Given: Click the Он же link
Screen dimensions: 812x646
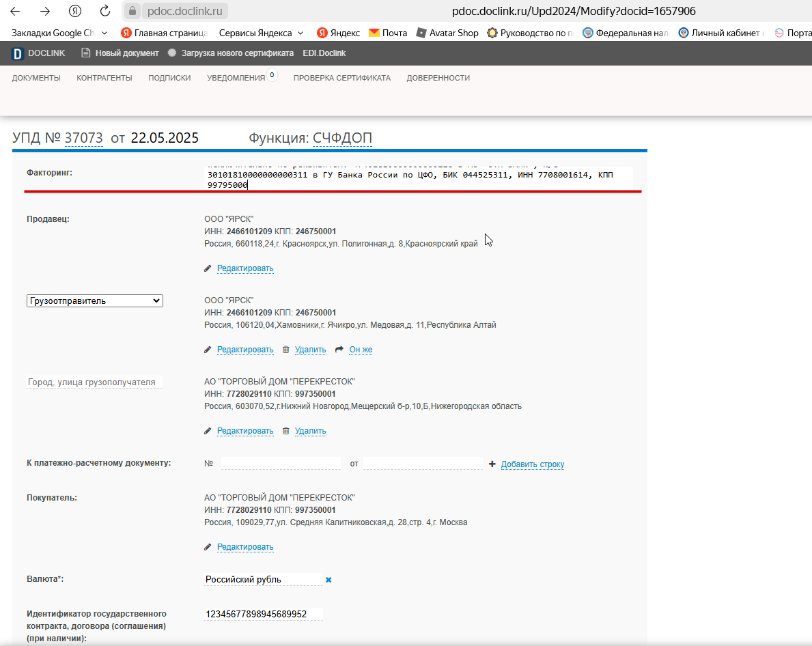Looking at the screenshot, I should click(361, 350).
